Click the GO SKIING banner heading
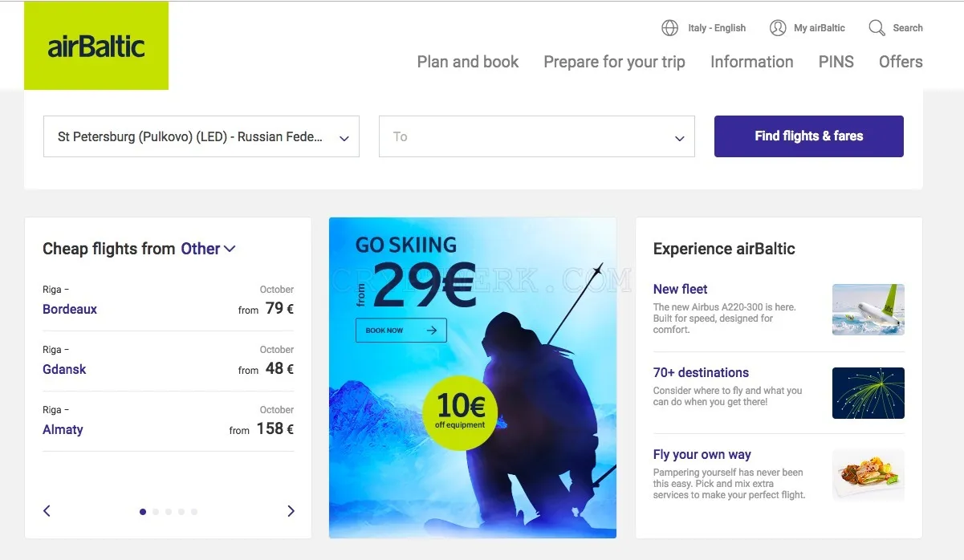 click(x=406, y=245)
